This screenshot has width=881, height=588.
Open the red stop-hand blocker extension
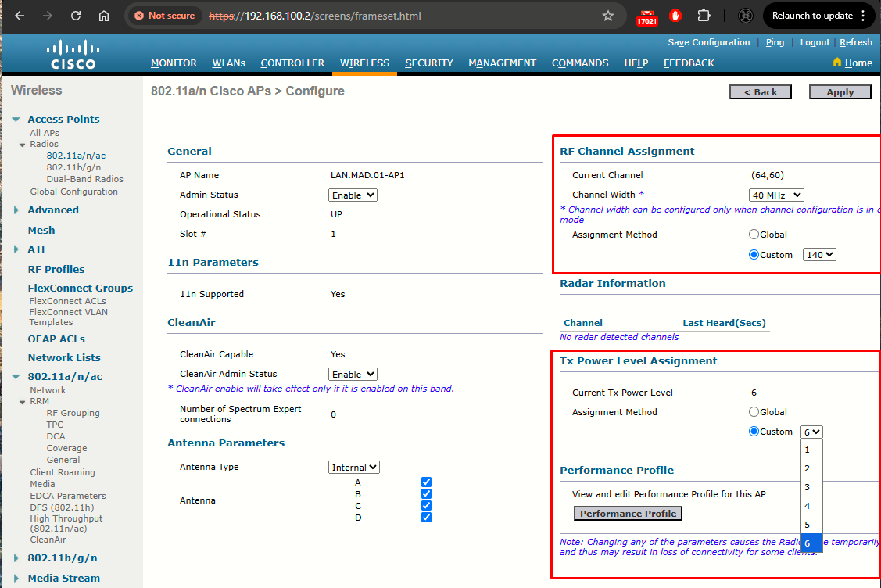[675, 16]
